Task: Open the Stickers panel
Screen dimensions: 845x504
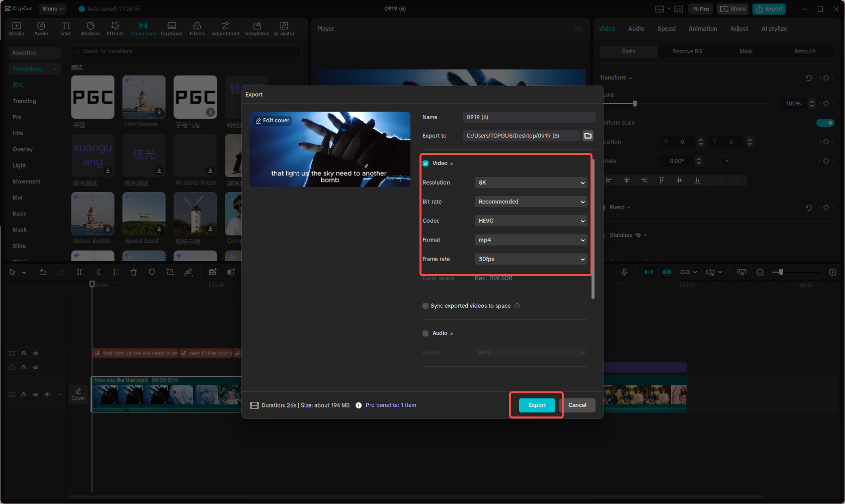Action: click(91, 28)
